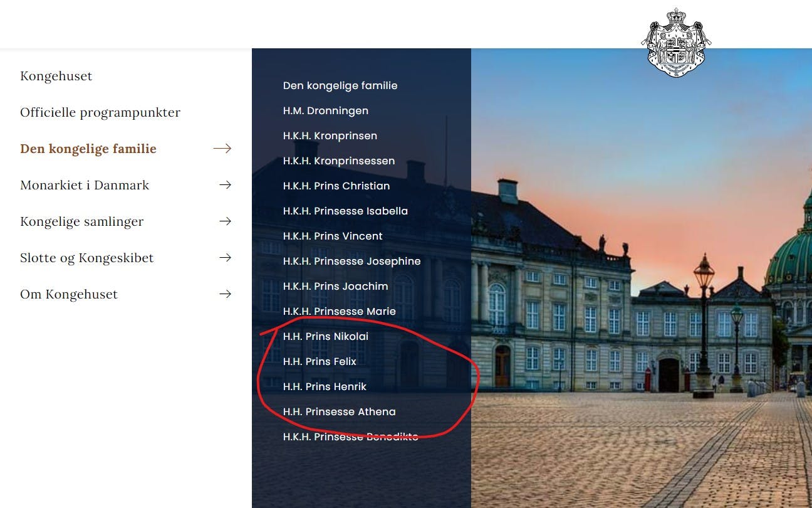
Task: Open H.K.H. Prins Christian page
Action: 336,186
